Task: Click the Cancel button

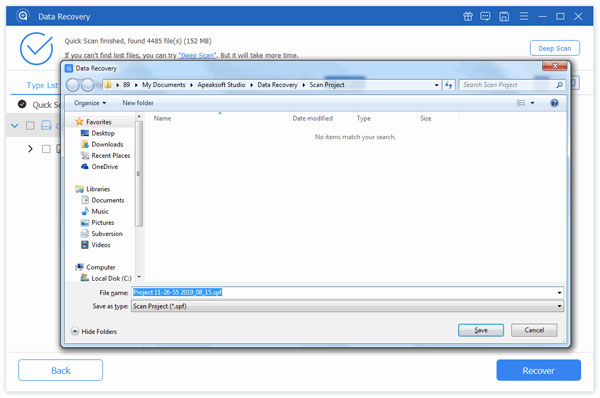Action: (534, 330)
